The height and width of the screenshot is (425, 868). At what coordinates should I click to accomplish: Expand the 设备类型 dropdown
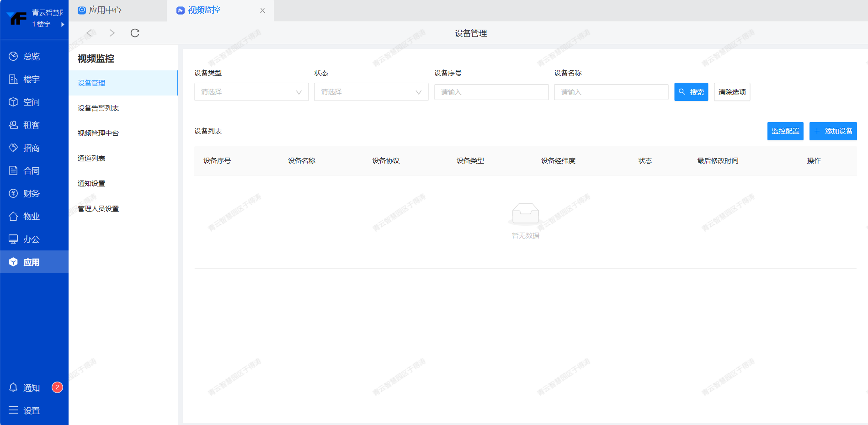251,92
